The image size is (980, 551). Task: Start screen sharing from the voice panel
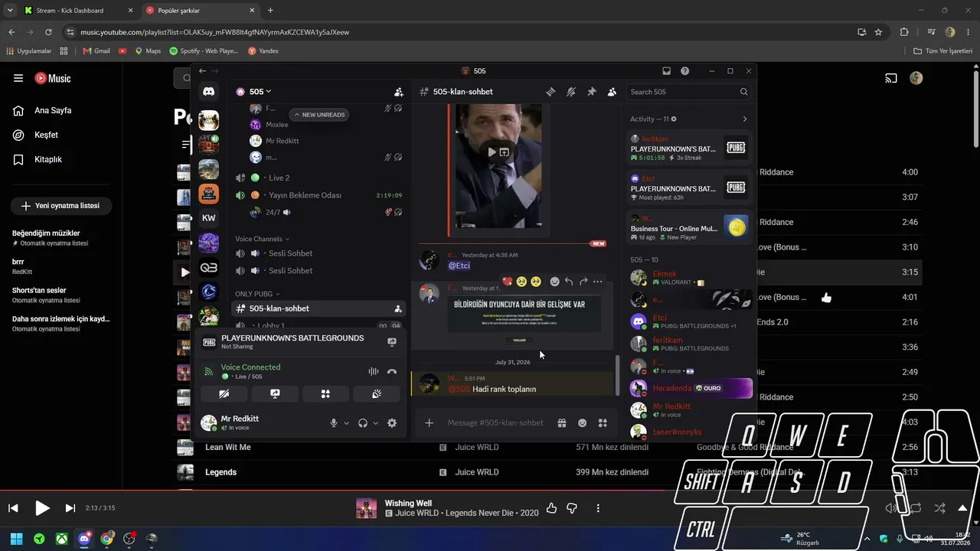pos(275,394)
